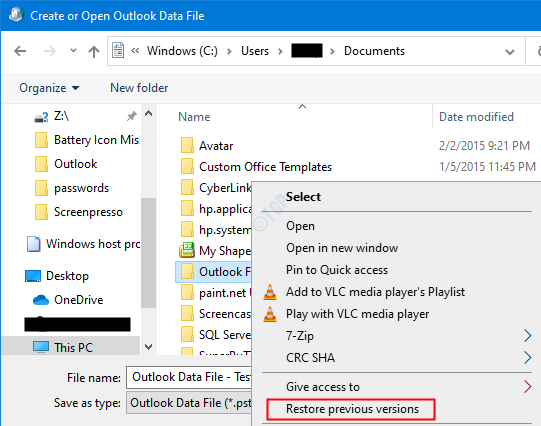Choose Open in new window
This screenshot has height=426, width=541.
(x=342, y=248)
